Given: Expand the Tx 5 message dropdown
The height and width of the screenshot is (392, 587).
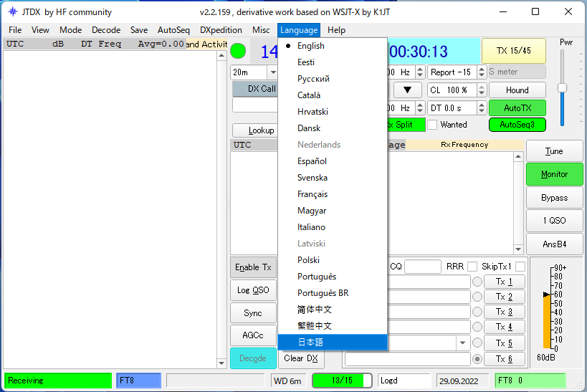Looking at the screenshot, I should (x=463, y=343).
